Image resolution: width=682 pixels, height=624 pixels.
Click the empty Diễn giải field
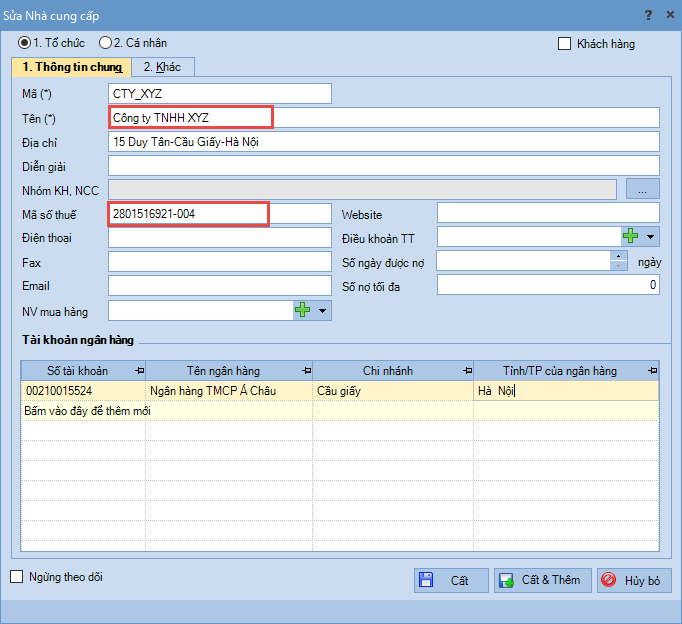pyautogui.click(x=384, y=166)
